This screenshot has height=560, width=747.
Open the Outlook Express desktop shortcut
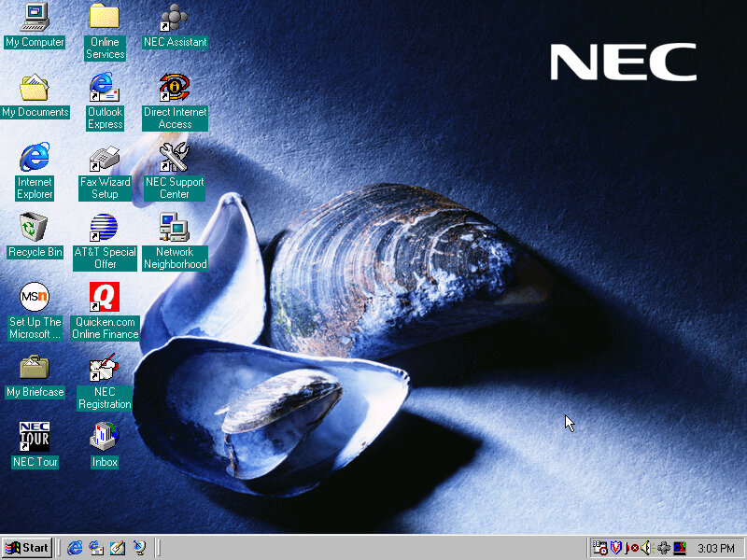click(105, 88)
